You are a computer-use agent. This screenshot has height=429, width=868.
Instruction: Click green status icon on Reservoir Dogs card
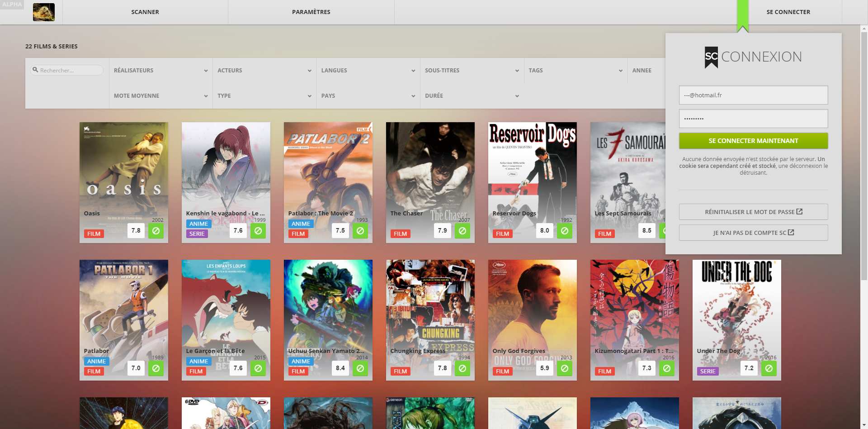(x=565, y=231)
